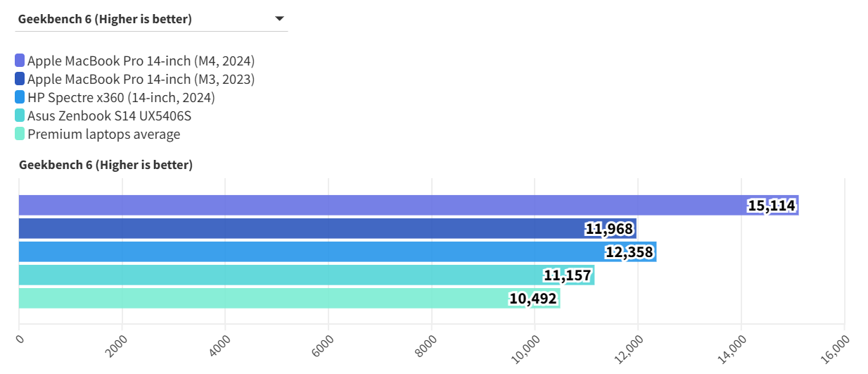The height and width of the screenshot is (374, 868).
Task: Click the dropdown caret arrow
Action: pos(279,19)
